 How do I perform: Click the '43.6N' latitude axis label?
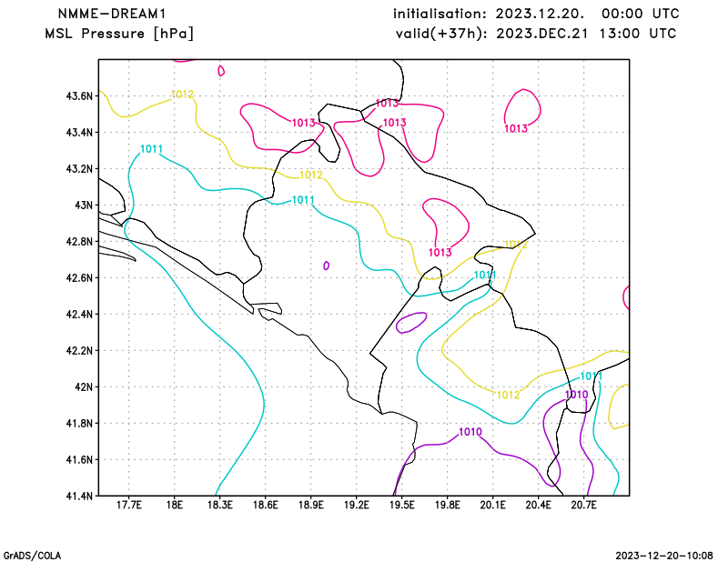pos(79,96)
